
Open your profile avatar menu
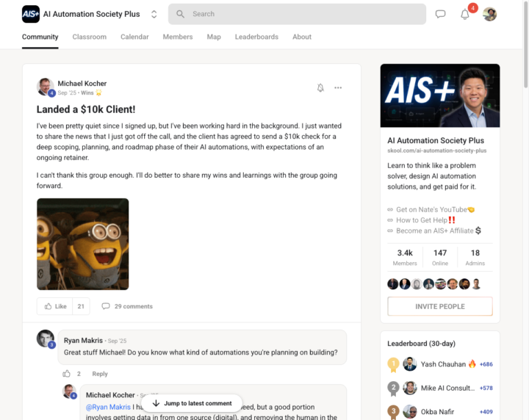(x=489, y=14)
